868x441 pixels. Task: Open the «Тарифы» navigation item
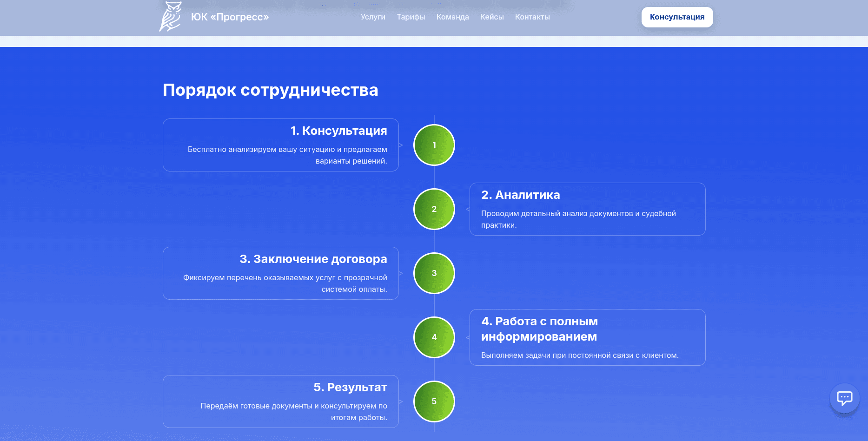tap(411, 17)
